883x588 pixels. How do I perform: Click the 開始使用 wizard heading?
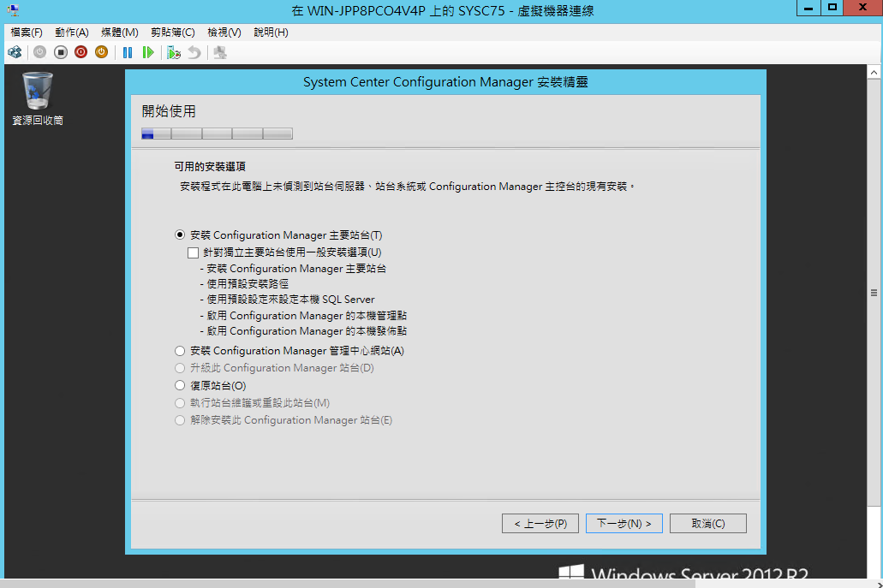pos(169,111)
